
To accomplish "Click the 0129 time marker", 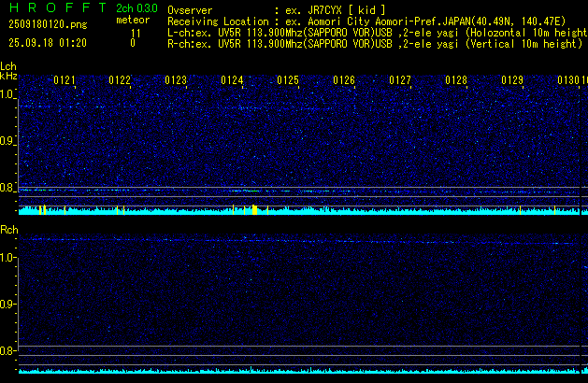I will pos(512,80).
